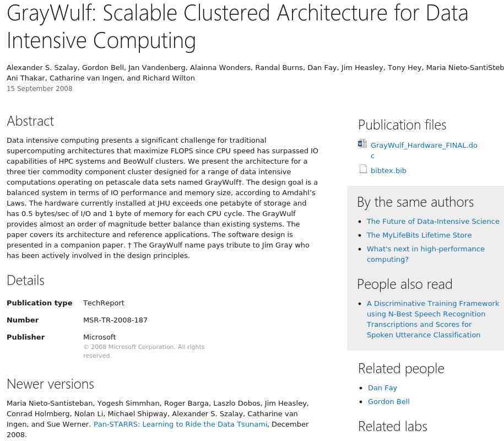Click the "People also read" heading
504x441 pixels.
(x=404, y=284)
